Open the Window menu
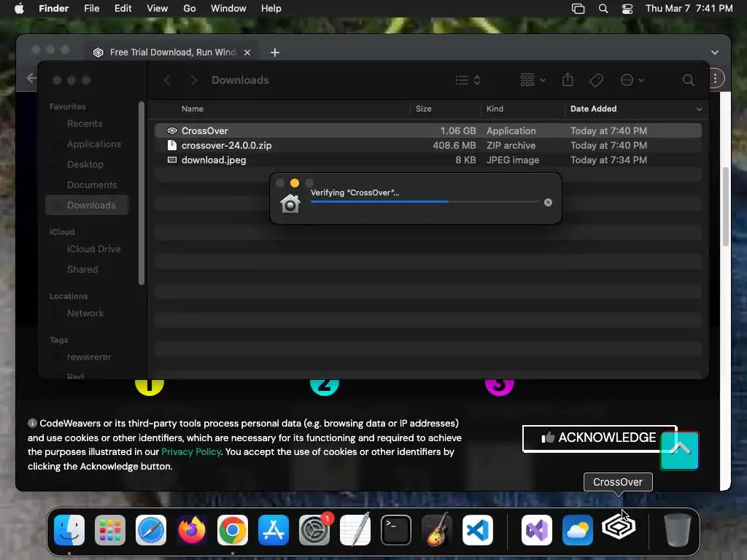The width and height of the screenshot is (747, 560). click(x=228, y=9)
